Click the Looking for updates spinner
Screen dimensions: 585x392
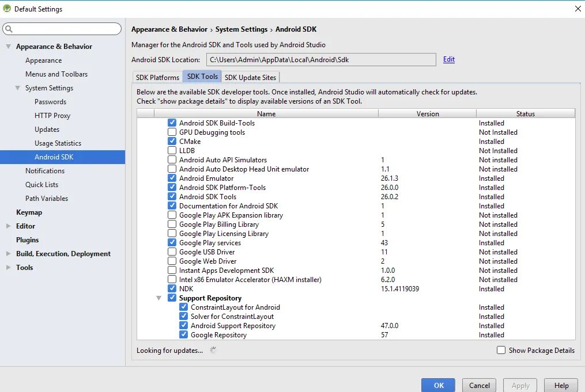coord(213,350)
